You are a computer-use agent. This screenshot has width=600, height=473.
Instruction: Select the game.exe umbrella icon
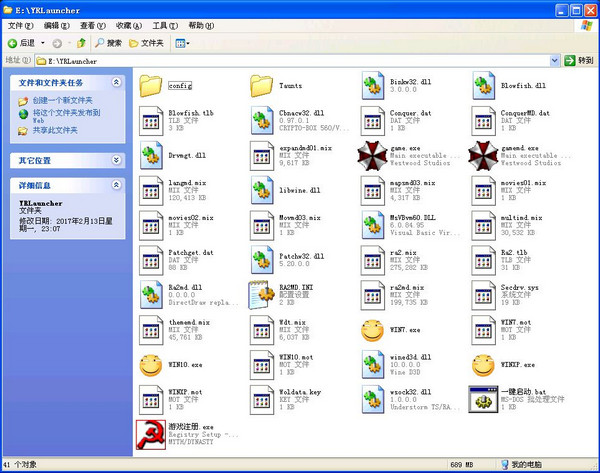pyautogui.click(x=372, y=155)
